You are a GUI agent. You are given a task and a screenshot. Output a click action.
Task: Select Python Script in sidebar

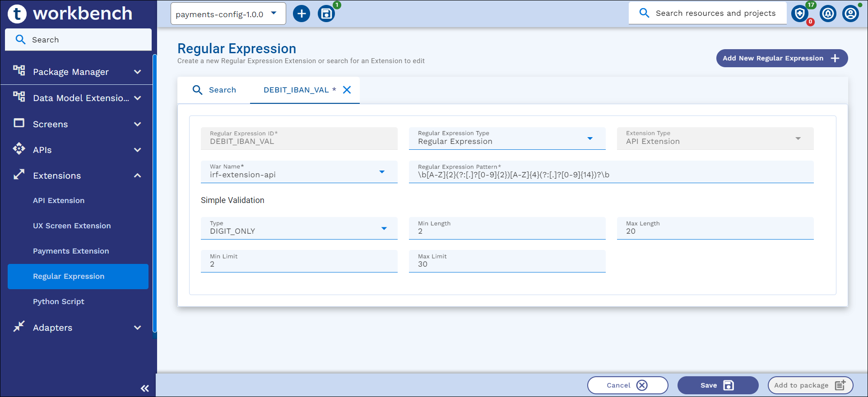(x=59, y=301)
